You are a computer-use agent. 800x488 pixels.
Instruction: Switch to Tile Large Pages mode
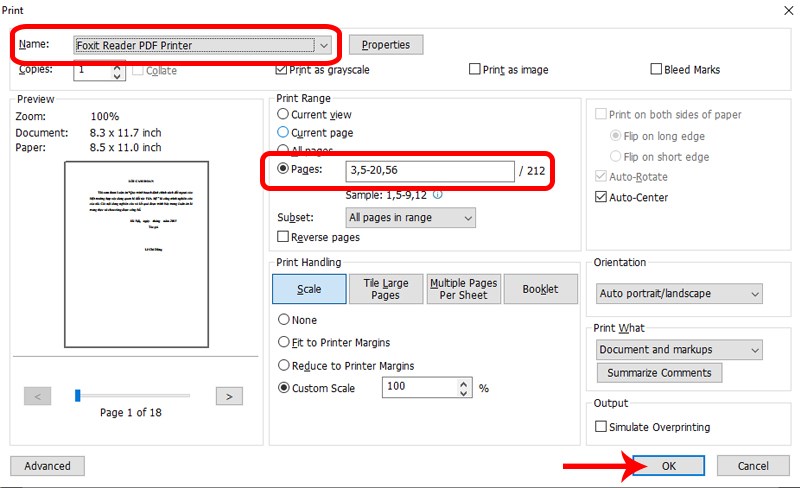385,289
